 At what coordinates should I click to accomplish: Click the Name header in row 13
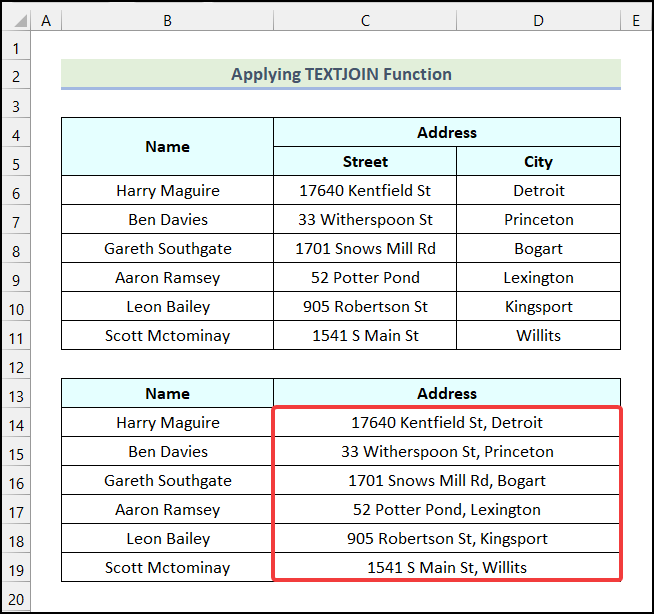[x=167, y=393]
